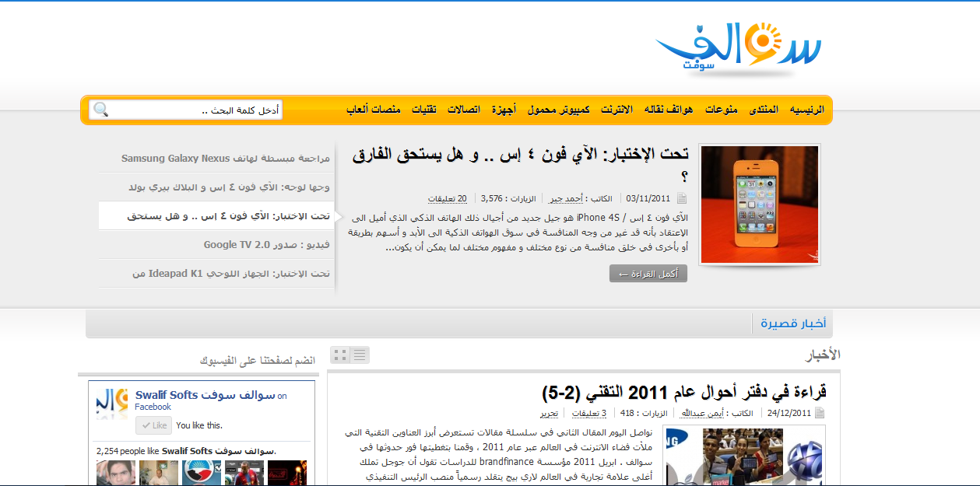Click the date 24/12/2011
The height and width of the screenshot is (486, 980).
(x=789, y=414)
